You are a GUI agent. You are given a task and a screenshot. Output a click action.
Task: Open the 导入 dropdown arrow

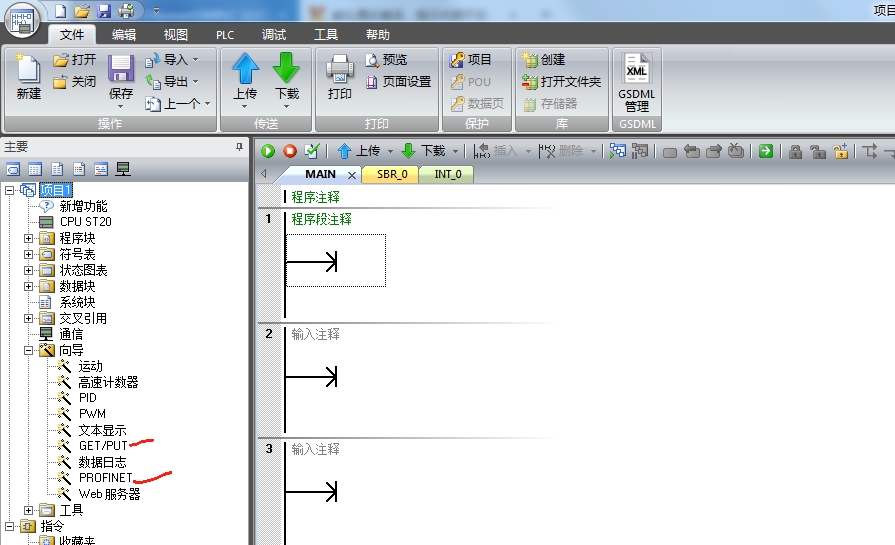coord(196,60)
